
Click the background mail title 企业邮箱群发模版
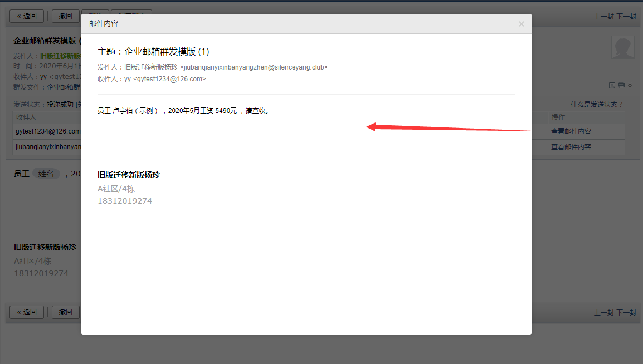tap(44, 41)
